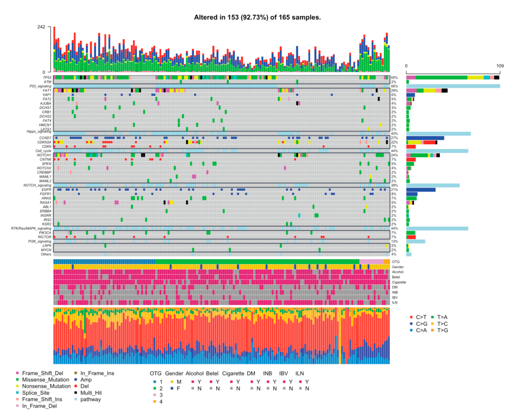Click the Cigarette annotation row label

pos(399,282)
